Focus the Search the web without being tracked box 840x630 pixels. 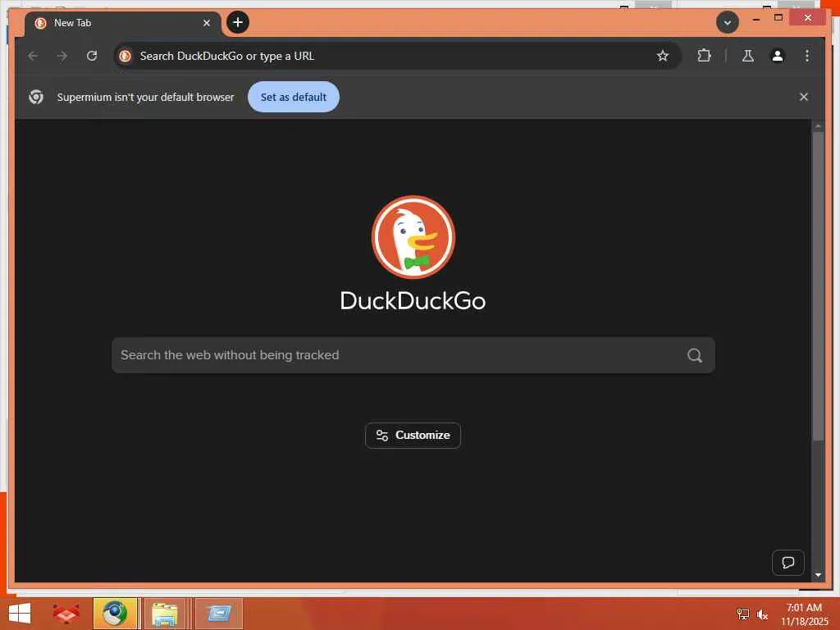pyautogui.click(x=413, y=355)
